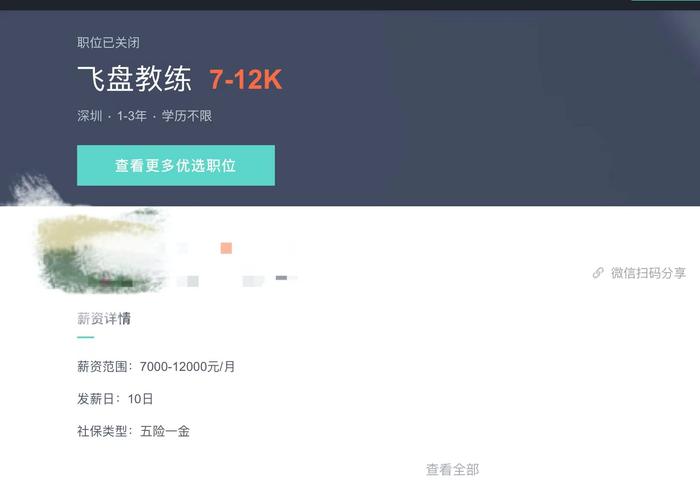
Task: Click the 飞盘教练 job title
Action: tap(134, 79)
